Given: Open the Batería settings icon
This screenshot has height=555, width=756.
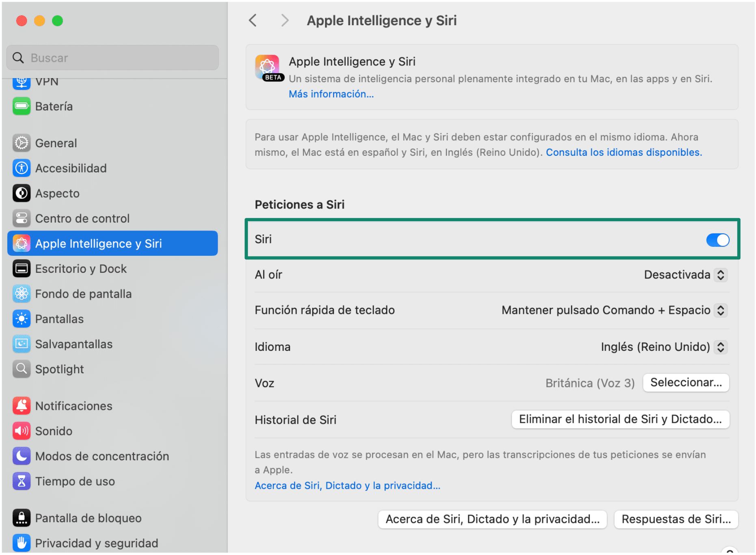Looking at the screenshot, I should (21, 106).
